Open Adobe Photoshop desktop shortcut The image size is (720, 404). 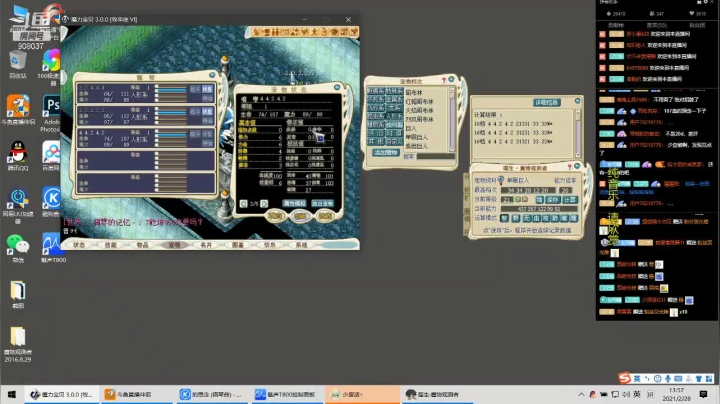52,113
